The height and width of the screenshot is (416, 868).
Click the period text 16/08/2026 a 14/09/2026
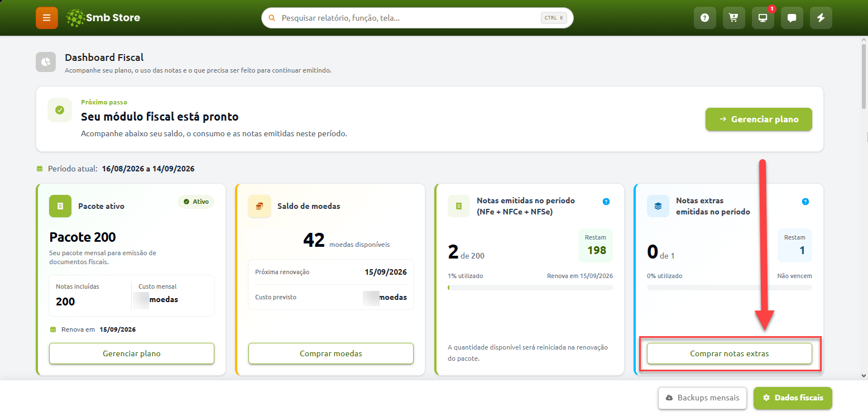148,169
